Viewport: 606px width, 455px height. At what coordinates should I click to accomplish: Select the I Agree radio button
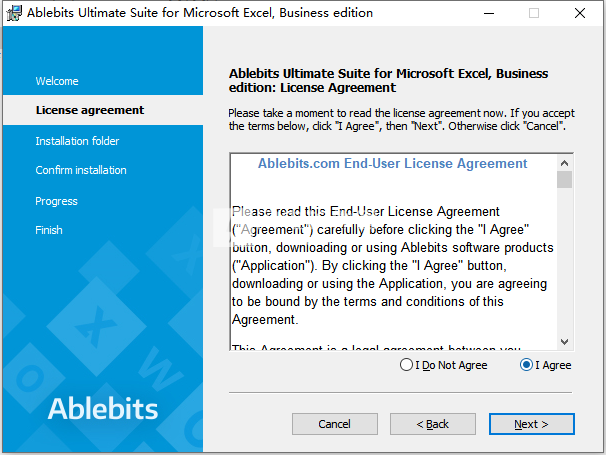point(545,365)
